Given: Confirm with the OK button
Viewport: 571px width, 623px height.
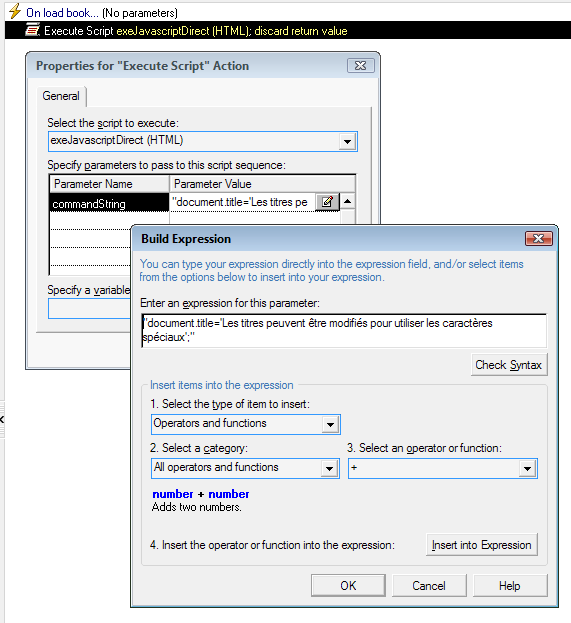Looking at the screenshot, I should click(x=348, y=585).
